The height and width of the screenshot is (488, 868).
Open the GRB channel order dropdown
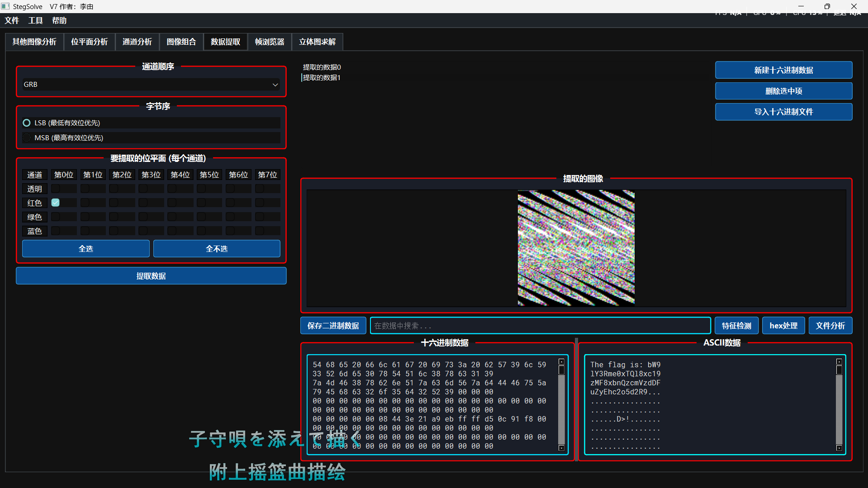pyautogui.click(x=151, y=84)
